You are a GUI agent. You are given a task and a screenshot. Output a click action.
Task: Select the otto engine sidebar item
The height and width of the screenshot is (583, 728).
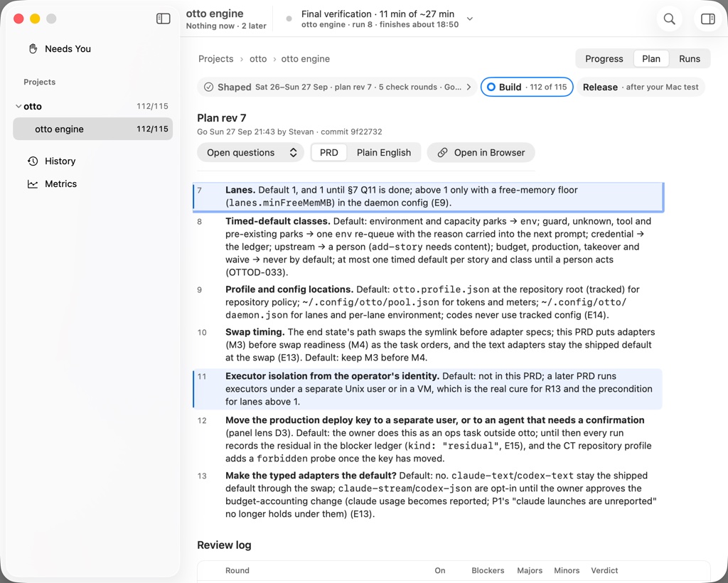coord(93,129)
